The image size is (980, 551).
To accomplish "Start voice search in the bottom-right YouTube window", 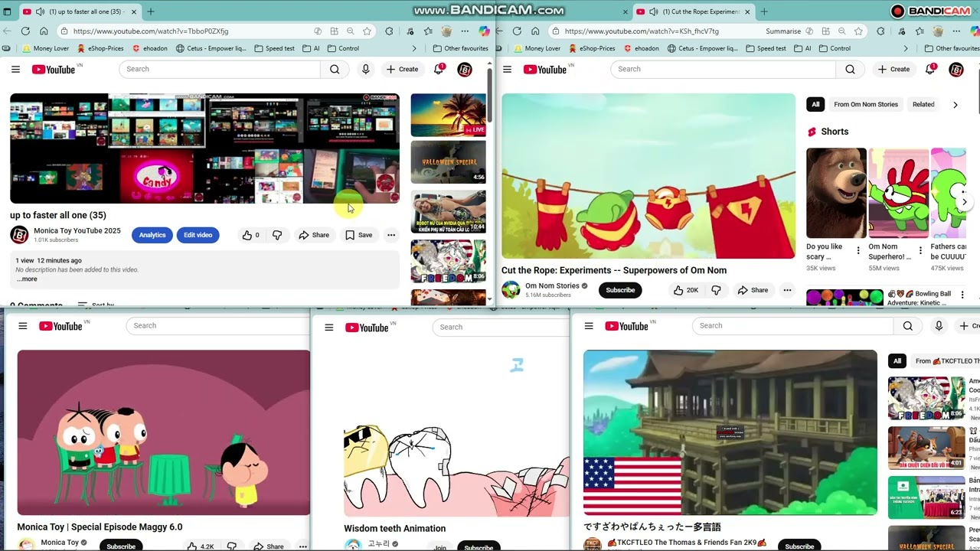I will (939, 326).
